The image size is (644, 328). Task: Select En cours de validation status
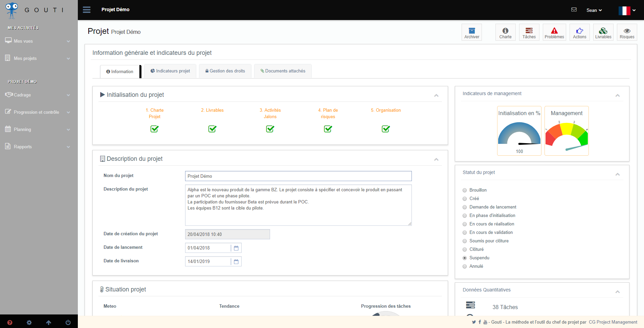click(465, 233)
